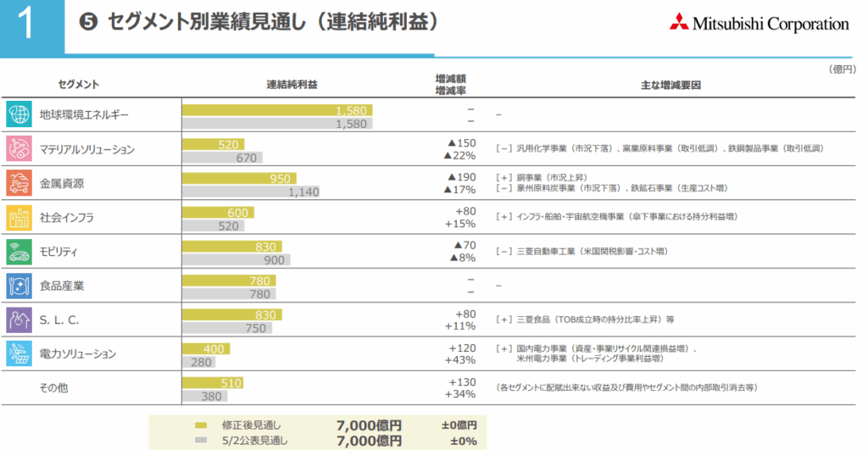
Task: Click the green モビリティ car icon
Action: (x=19, y=252)
